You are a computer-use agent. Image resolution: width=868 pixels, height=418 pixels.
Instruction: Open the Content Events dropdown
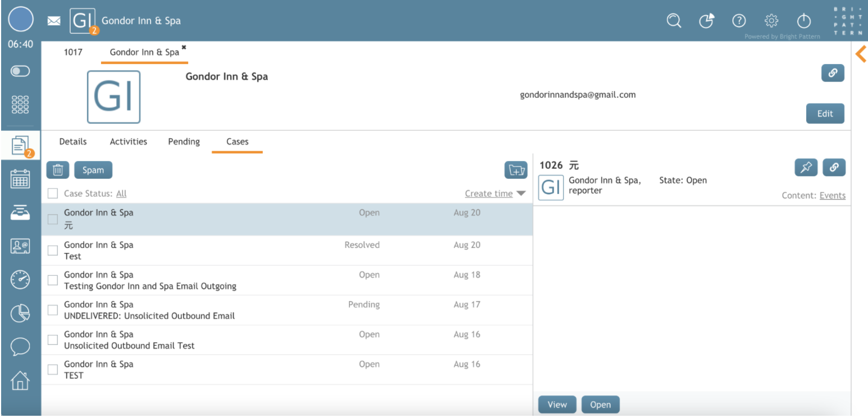pyautogui.click(x=832, y=196)
